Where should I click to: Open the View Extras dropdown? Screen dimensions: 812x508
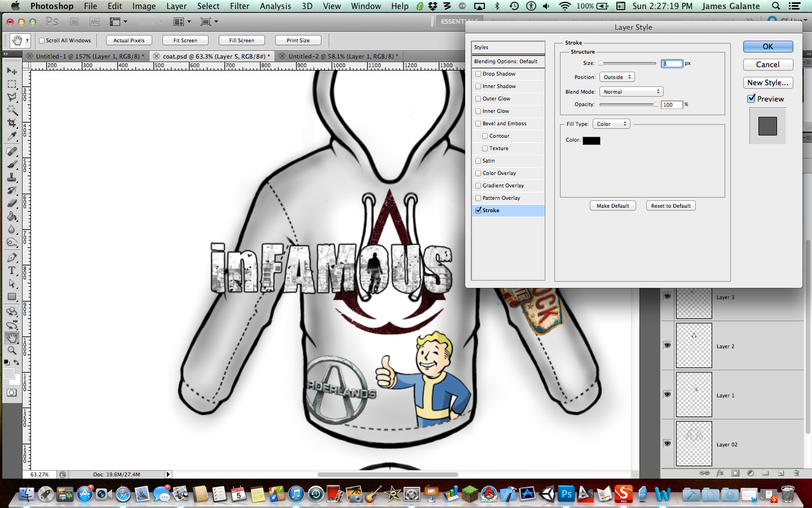118,21
